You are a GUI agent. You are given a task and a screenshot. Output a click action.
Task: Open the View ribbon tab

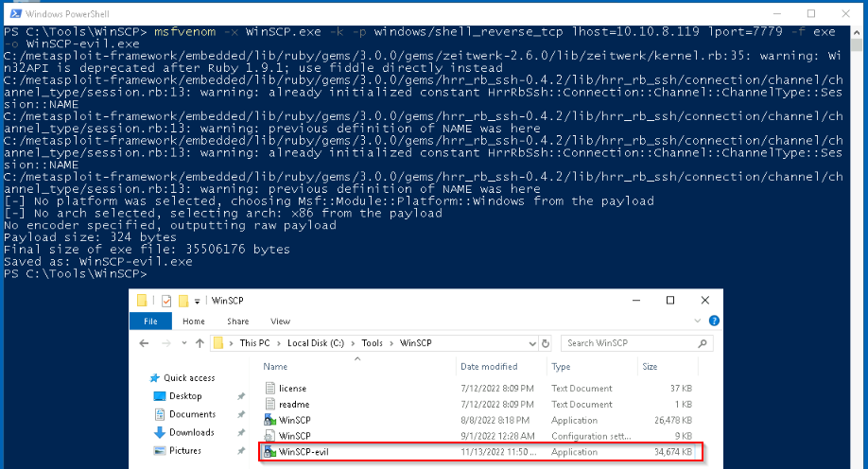pyautogui.click(x=280, y=321)
